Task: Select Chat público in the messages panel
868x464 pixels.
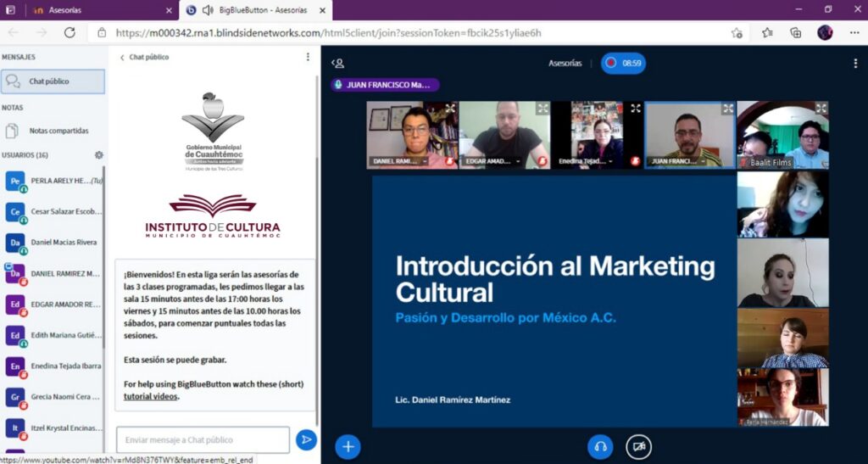Action: 53,81
